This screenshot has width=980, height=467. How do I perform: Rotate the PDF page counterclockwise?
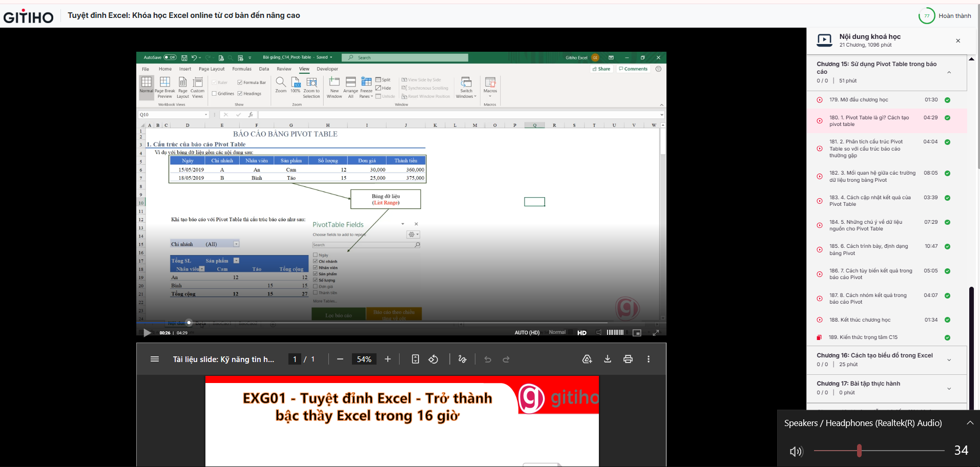[x=433, y=359]
